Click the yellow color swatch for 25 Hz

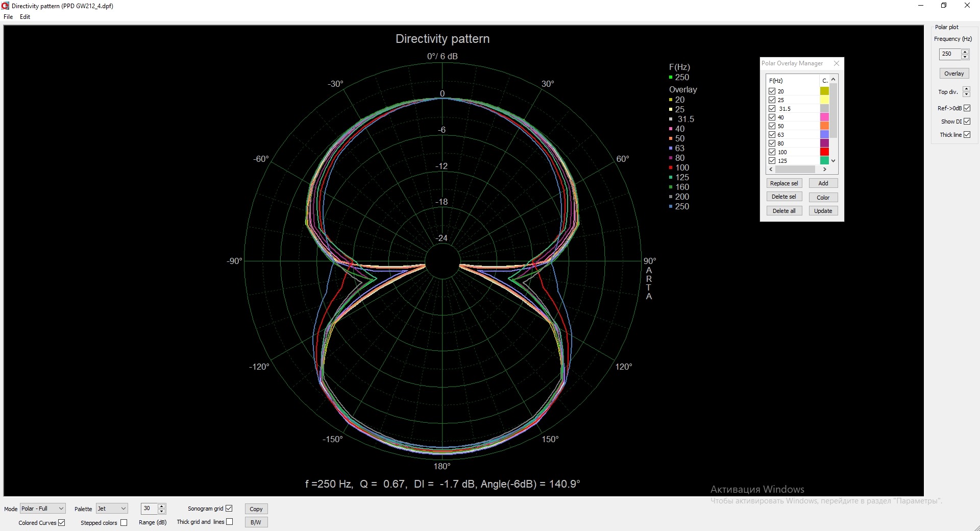(824, 100)
